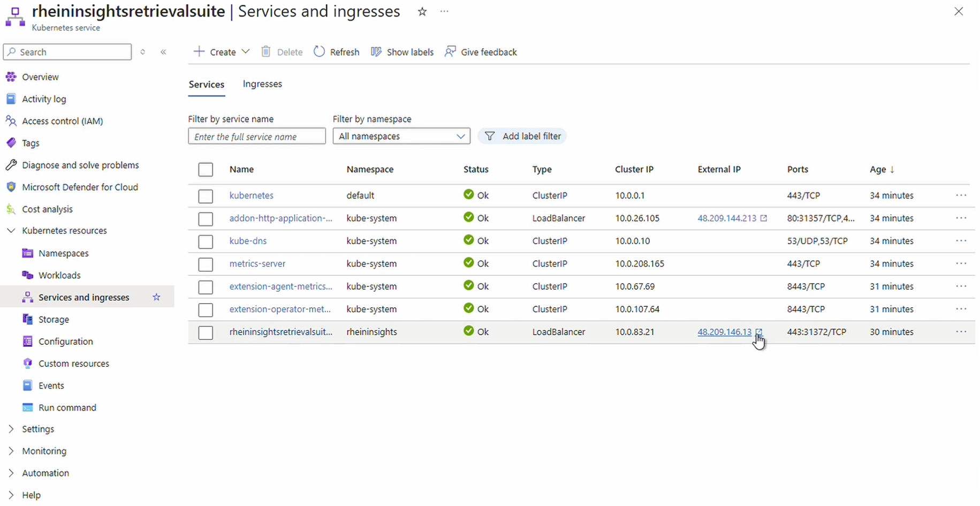Click Show labels in the toolbar
Screen dimensions: 980x506
(x=402, y=52)
